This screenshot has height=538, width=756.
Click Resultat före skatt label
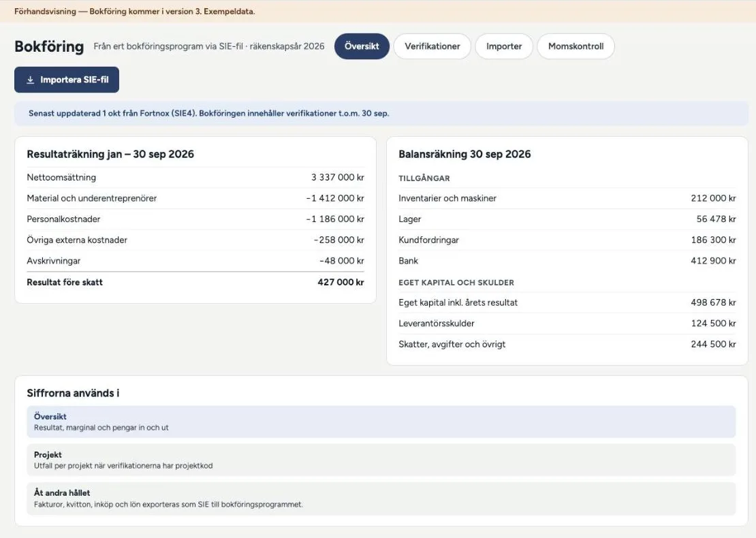[x=65, y=282]
